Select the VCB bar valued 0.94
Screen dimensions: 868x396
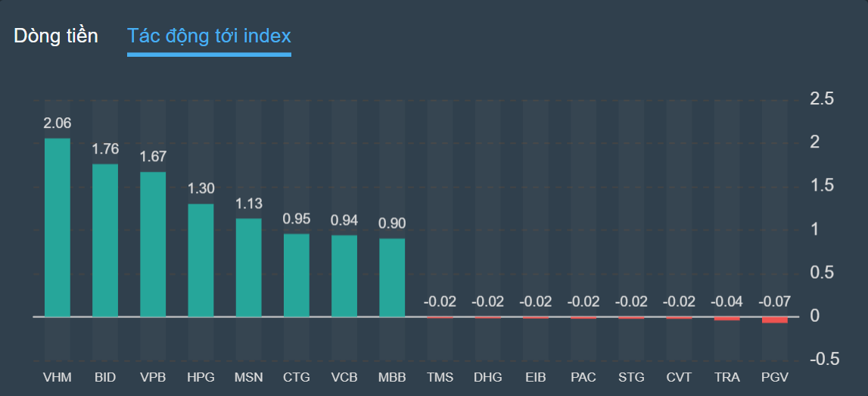pyautogui.click(x=344, y=276)
